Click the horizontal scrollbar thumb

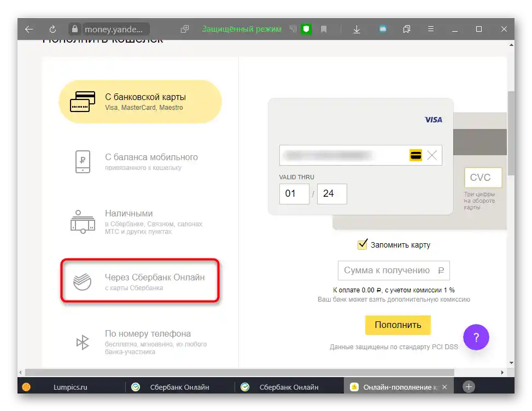(x=239, y=372)
